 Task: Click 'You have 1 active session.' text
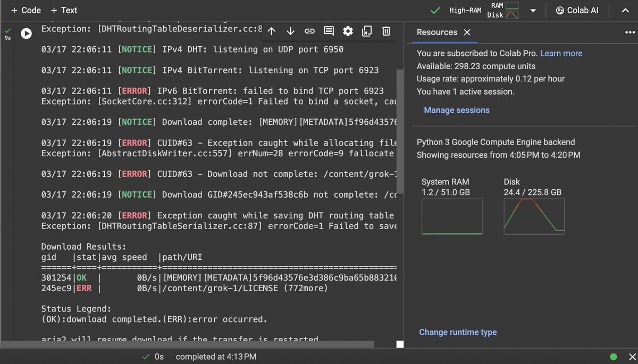point(465,91)
